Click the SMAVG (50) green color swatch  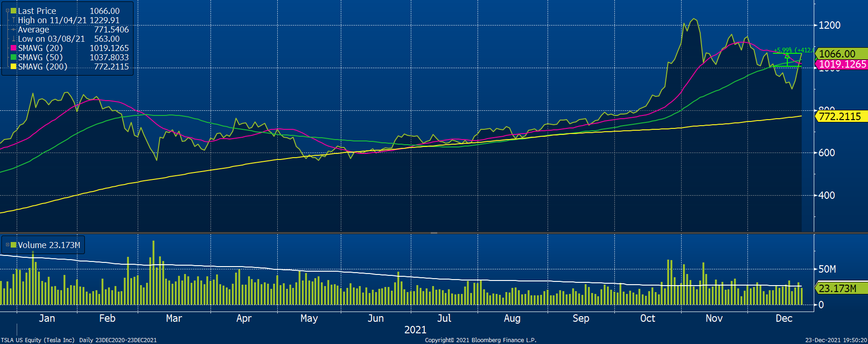(x=14, y=57)
